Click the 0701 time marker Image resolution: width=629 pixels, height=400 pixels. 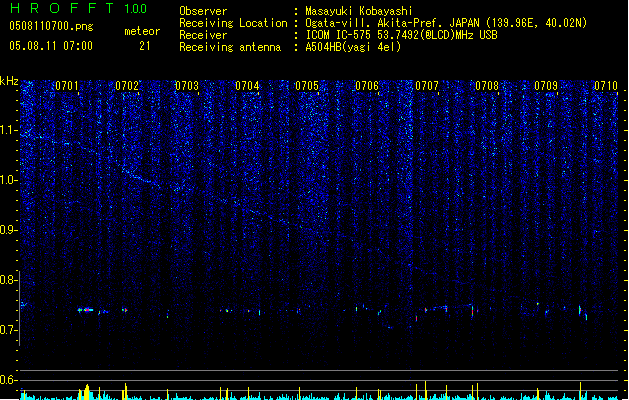point(67,86)
